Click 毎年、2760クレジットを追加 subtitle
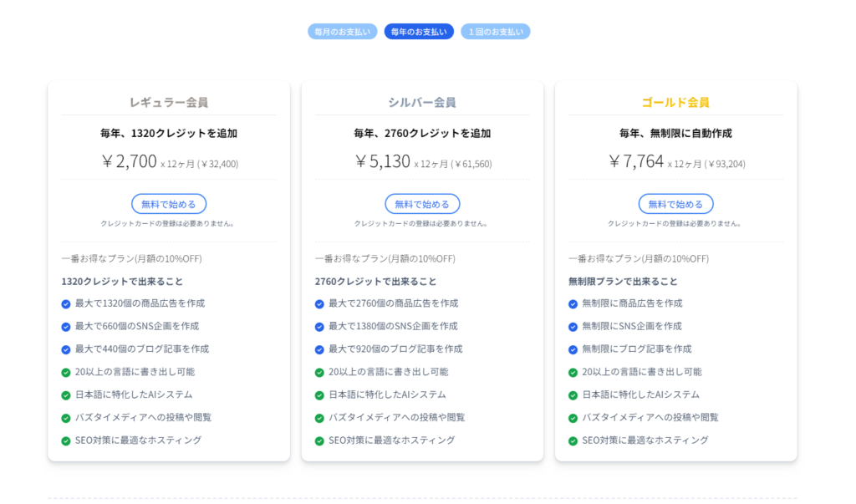The height and width of the screenshot is (504, 856). click(422, 133)
